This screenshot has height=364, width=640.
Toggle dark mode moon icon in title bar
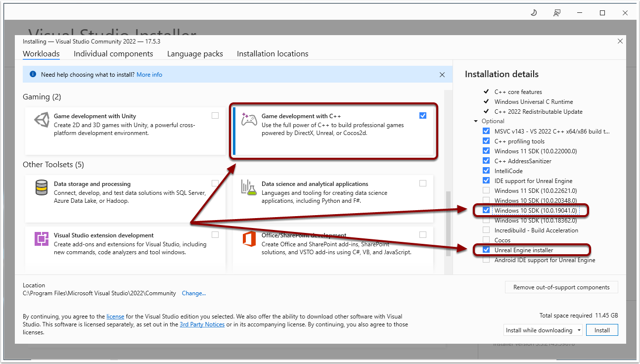[534, 13]
